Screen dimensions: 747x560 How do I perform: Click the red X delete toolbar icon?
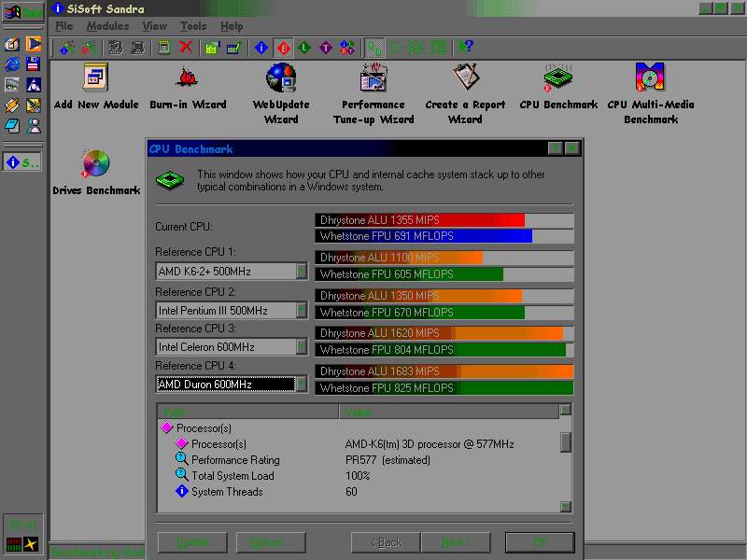186,48
